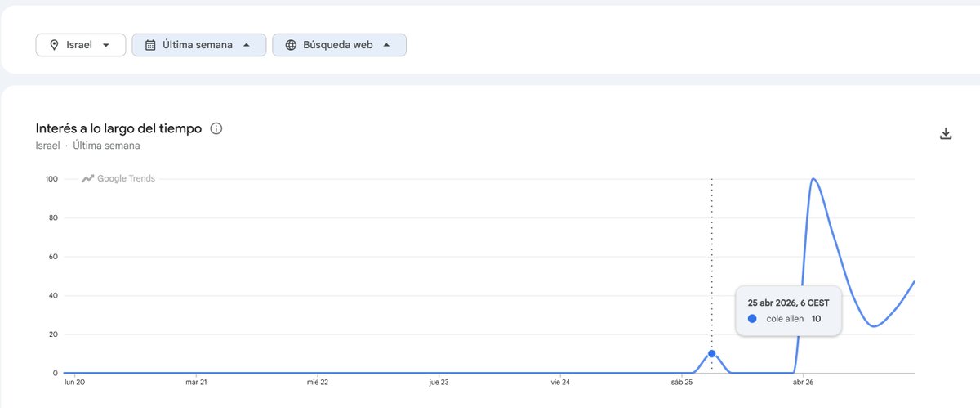Click the 'cole allen' term in the tooltip
The width and height of the screenshot is (980, 408).
pyautogui.click(x=785, y=318)
